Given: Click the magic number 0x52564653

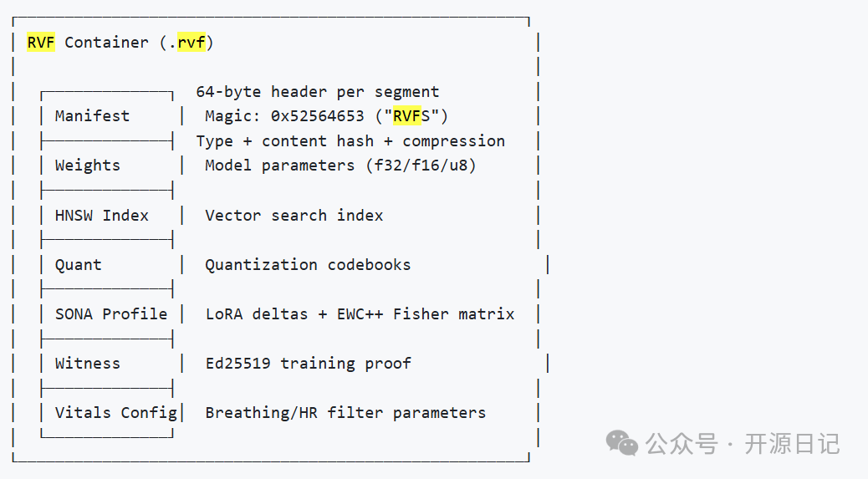Looking at the screenshot, I should [317, 116].
